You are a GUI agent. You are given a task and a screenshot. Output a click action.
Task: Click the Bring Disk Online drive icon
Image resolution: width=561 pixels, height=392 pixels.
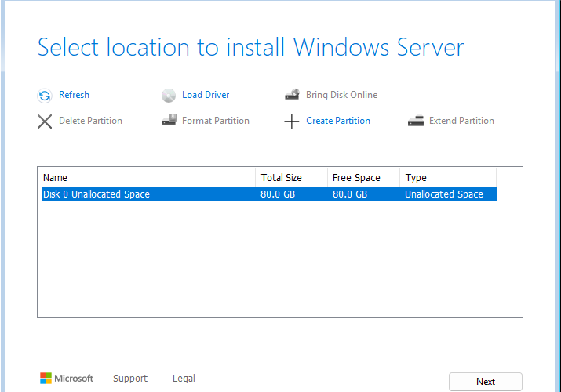293,94
